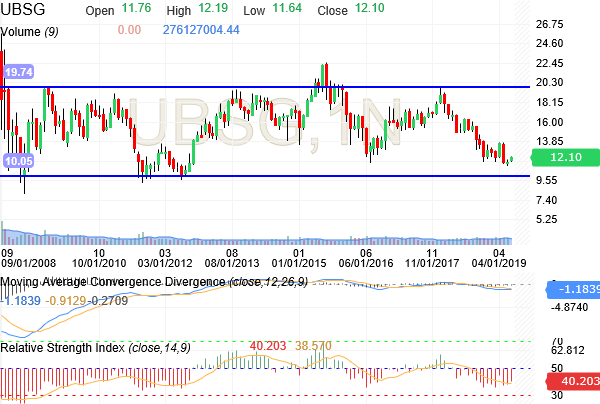The height and width of the screenshot is (404, 600).
Task: Click the 04/01/2019 date label
Action: (x=499, y=263)
